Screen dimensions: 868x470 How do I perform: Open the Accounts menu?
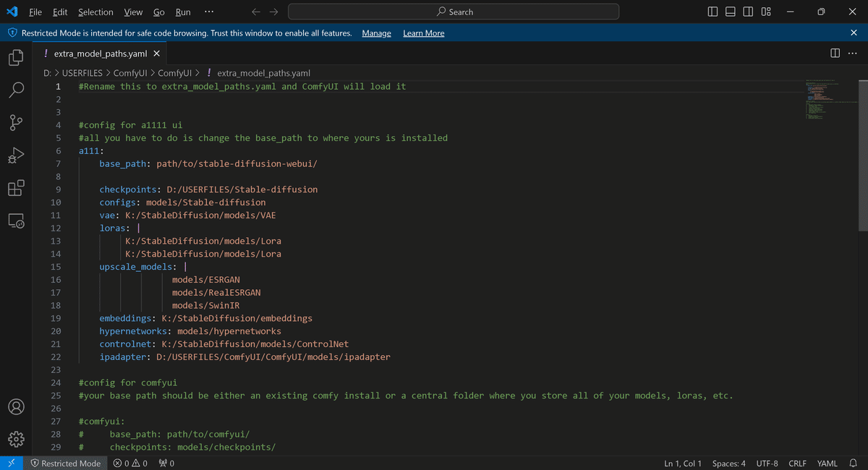tap(16, 406)
